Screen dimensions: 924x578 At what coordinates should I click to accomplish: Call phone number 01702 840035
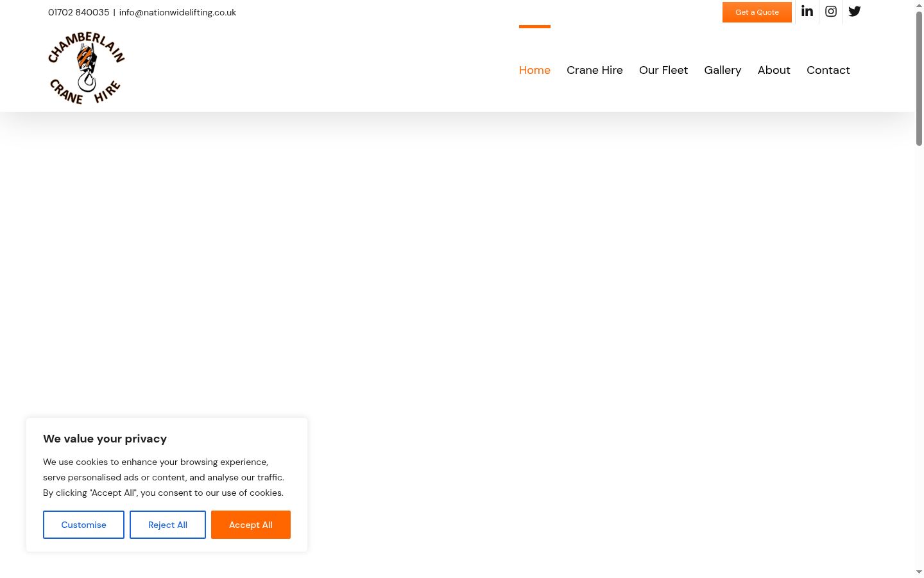pyautogui.click(x=79, y=12)
